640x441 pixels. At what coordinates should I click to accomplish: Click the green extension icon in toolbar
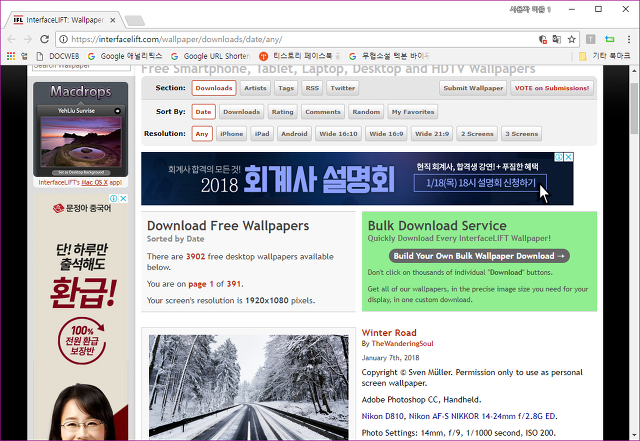(x=610, y=39)
